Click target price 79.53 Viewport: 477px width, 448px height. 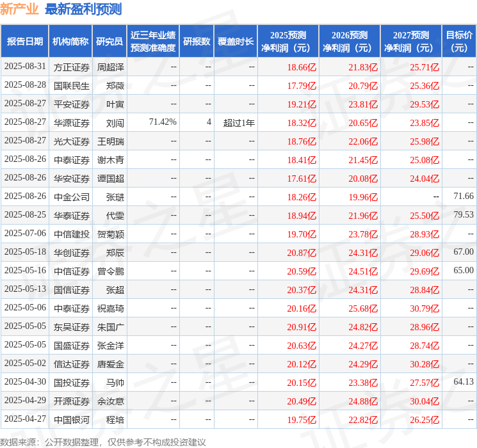pyautogui.click(x=464, y=214)
